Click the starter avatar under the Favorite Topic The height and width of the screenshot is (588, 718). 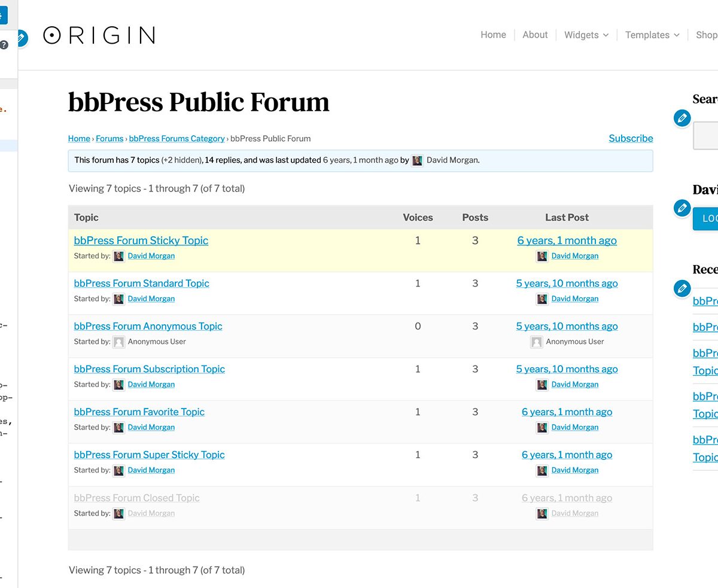point(119,428)
